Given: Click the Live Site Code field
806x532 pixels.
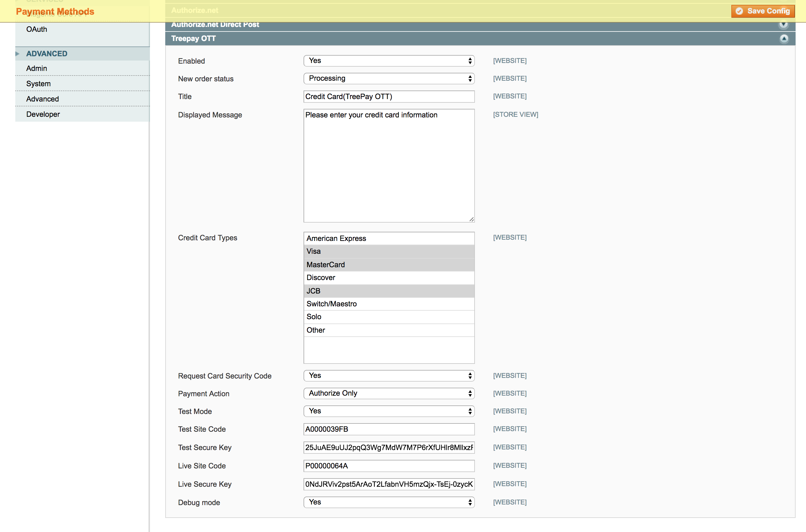Looking at the screenshot, I should pyautogui.click(x=389, y=466).
